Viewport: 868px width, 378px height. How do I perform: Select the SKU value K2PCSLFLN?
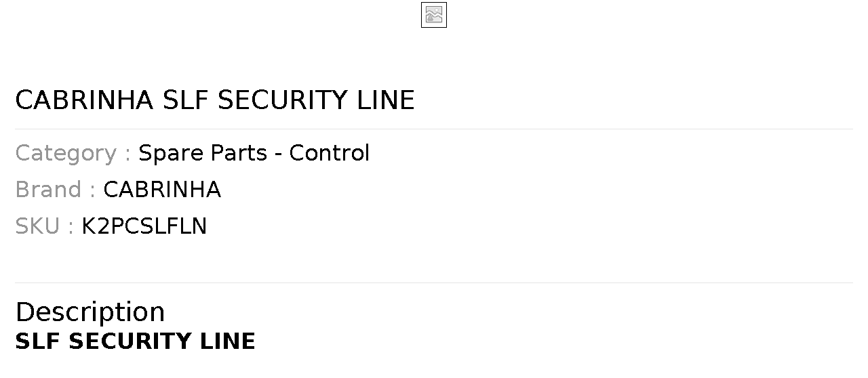[x=144, y=226]
